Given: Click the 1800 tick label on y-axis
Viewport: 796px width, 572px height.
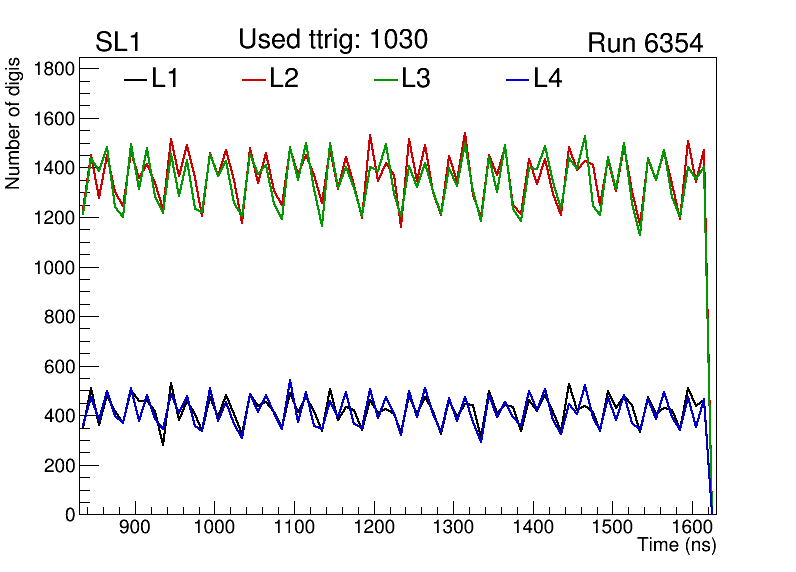Looking at the screenshot, I should tap(55, 69).
